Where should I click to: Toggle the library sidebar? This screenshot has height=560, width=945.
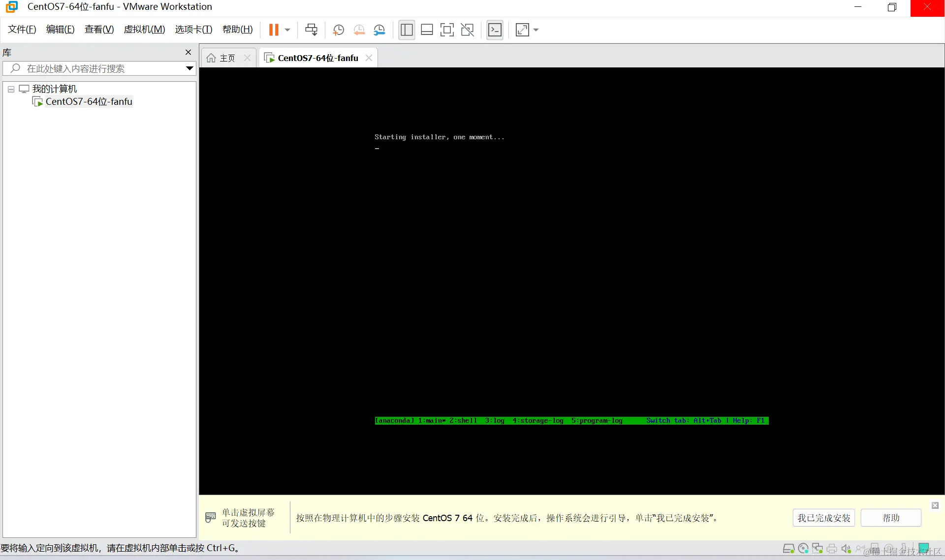(x=407, y=30)
